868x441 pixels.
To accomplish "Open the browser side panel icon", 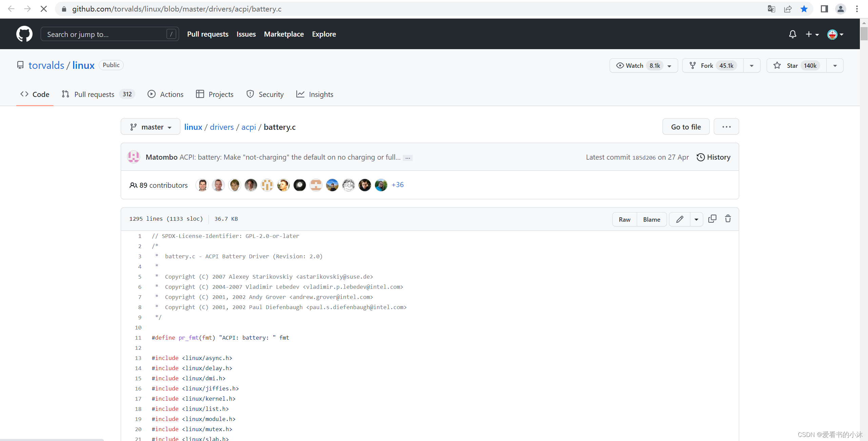I will (824, 9).
